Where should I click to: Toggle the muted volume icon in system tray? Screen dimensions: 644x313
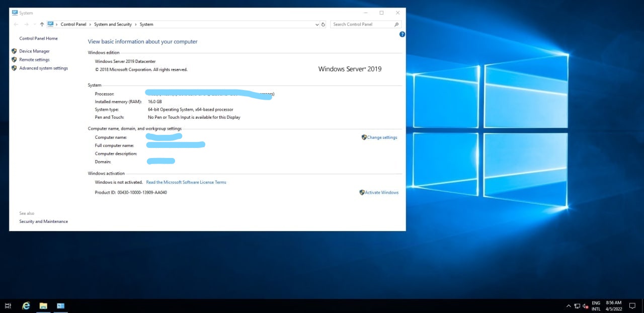[x=584, y=305]
